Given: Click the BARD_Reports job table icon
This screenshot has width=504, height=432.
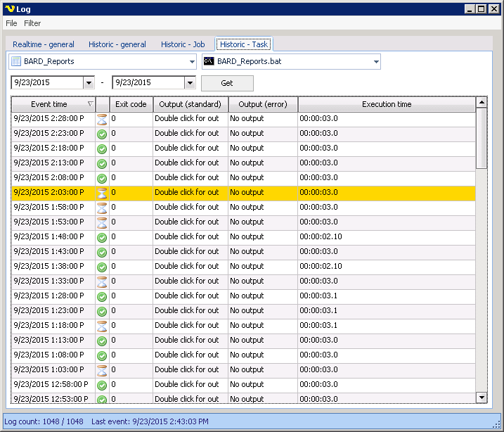Looking at the screenshot, I should (16, 62).
